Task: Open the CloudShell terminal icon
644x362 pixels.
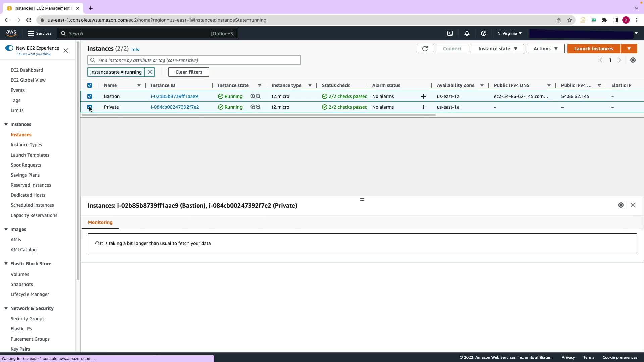Action: click(450, 33)
